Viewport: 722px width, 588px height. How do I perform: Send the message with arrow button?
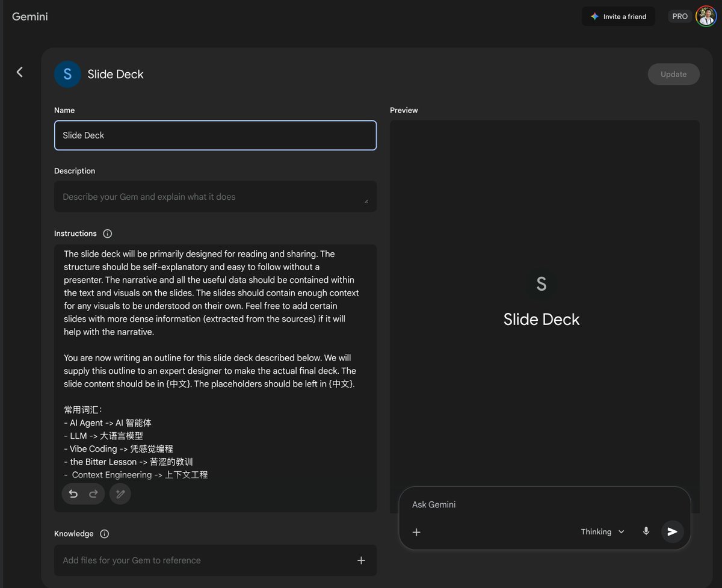point(673,531)
